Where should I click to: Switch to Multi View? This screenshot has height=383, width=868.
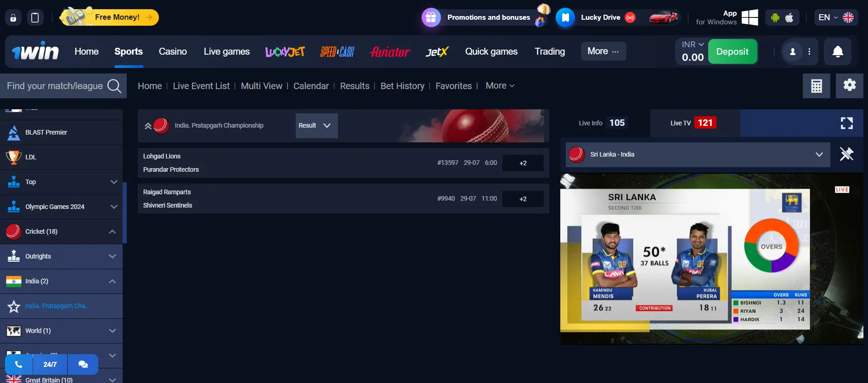tap(261, 86)
